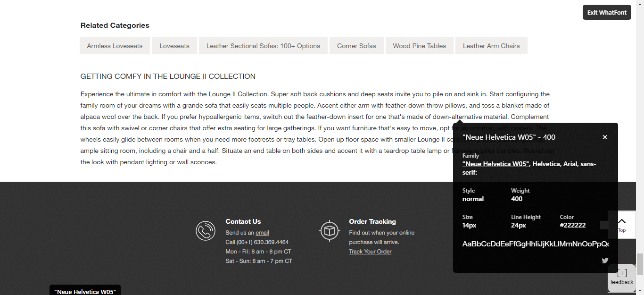Open the feedback plus icon widget
644x295 pixels.
(x=622, y=273)
